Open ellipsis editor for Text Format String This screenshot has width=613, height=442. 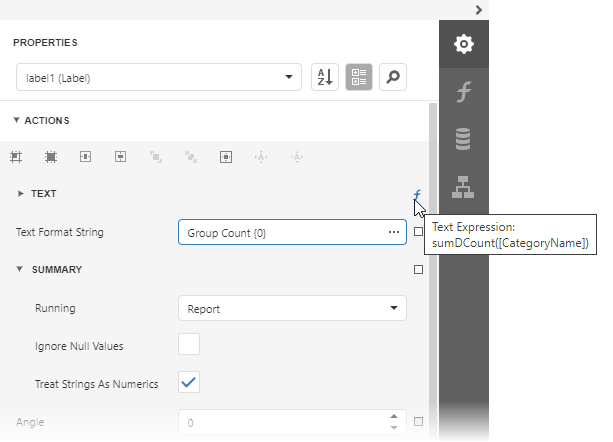point(394,233)
